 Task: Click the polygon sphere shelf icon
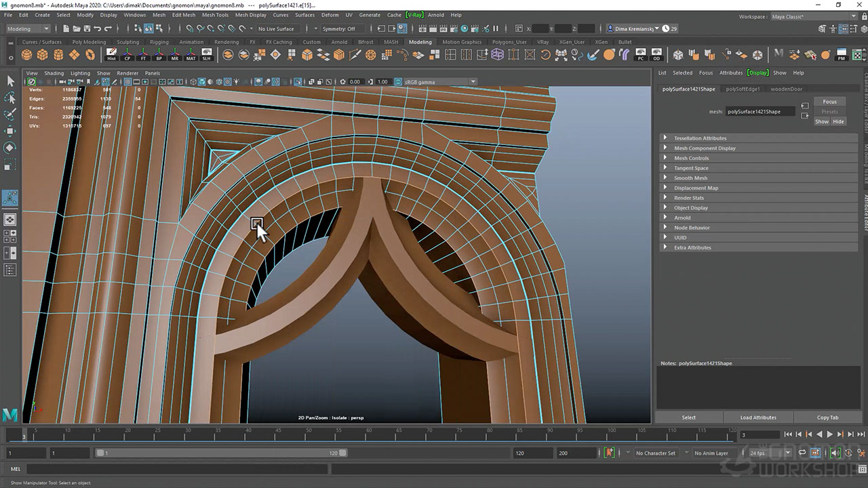tap(27, 55)
